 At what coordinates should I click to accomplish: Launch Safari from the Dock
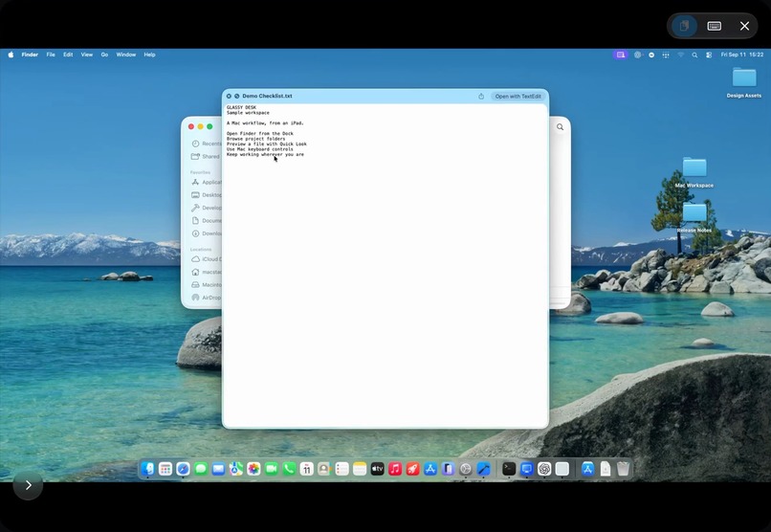click(183, 469)
